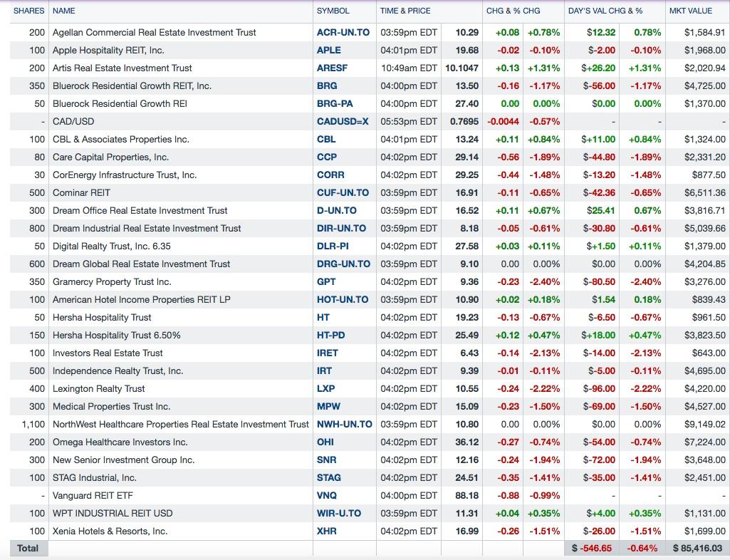Sort by the SYMBOL column header
The image size is (730, 560).
333,11
